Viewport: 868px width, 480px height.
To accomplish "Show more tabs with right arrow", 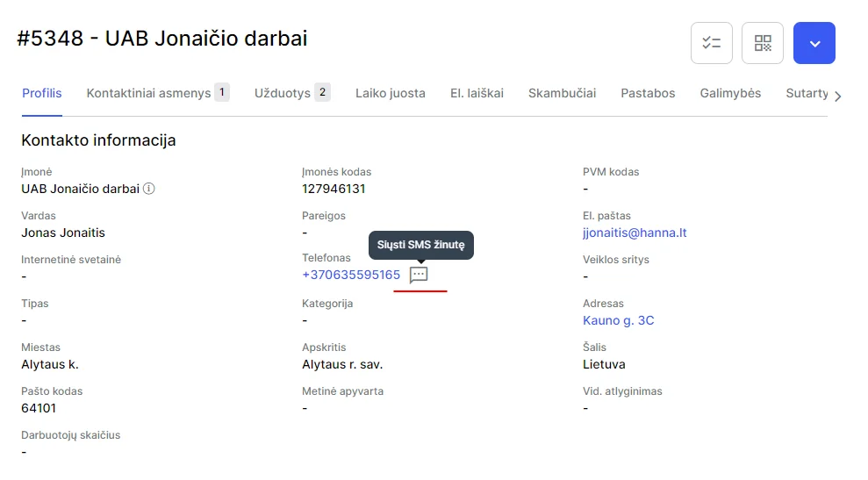I will (x=837, y=97).
